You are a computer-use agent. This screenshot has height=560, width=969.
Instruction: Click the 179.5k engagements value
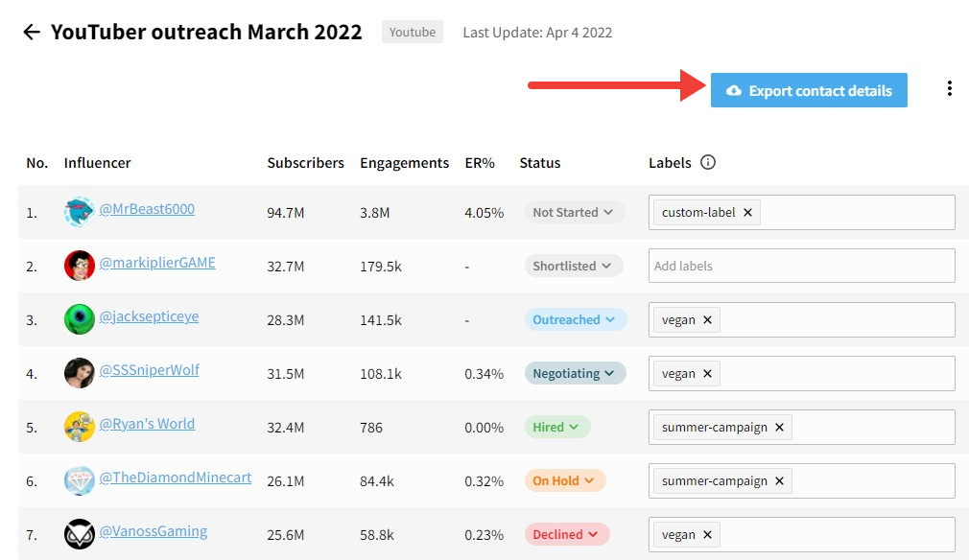coord(381,267)
